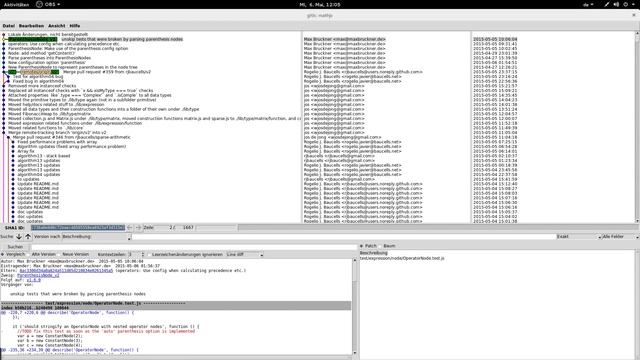The height and width of the screenshot is (360, 640).
Task: Select commit 'ParenthesisNode: Make use of the parenthesis config option'
Action: coord(68,49)
